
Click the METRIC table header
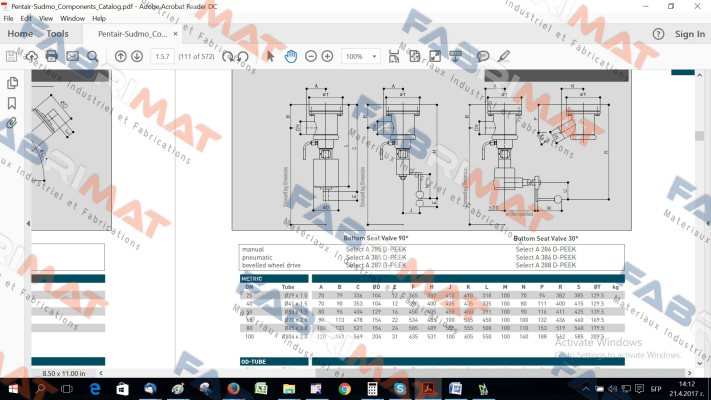pos(274,279)
